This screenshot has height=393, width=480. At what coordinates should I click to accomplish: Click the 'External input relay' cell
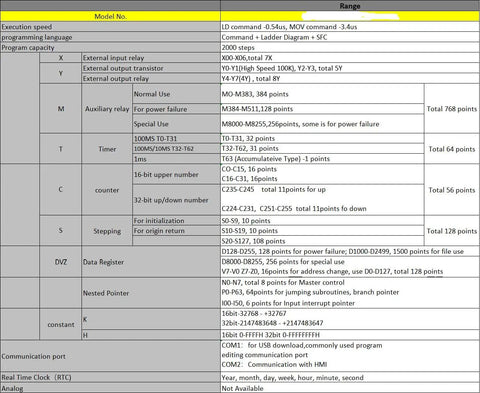click(x=151, y=58)
